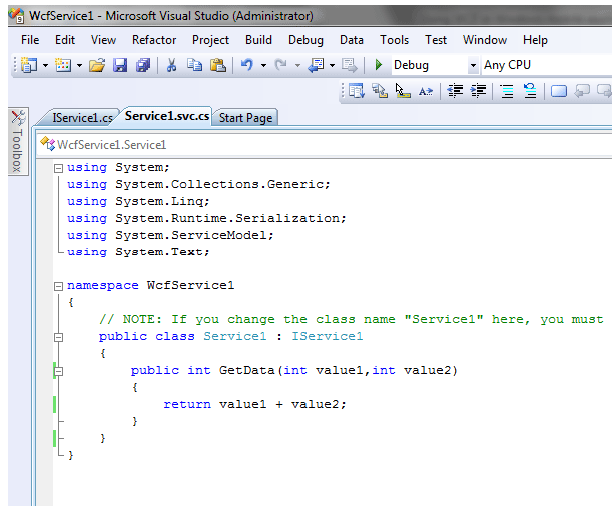Screen dimensions: 612x506
Task: Click the Undo arrow icon
Action: [246, 65]
